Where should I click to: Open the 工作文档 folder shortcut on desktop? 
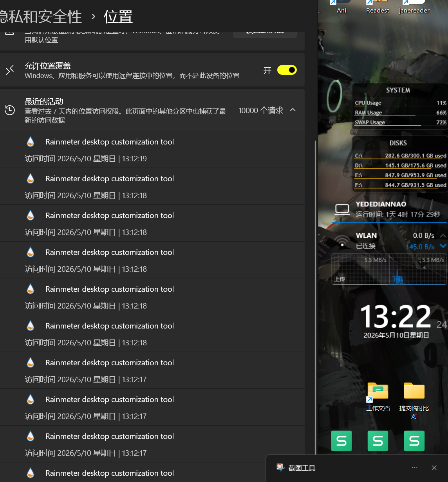tap(378, 397)
